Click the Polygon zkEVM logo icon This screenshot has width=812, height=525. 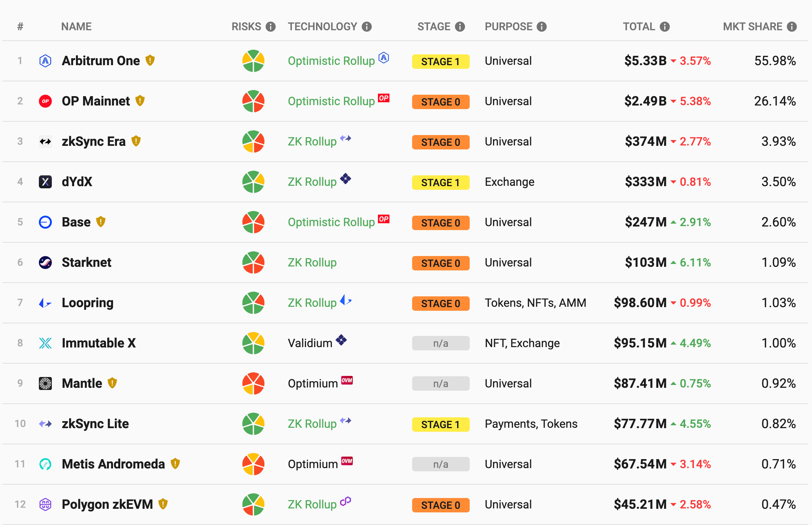45,504
